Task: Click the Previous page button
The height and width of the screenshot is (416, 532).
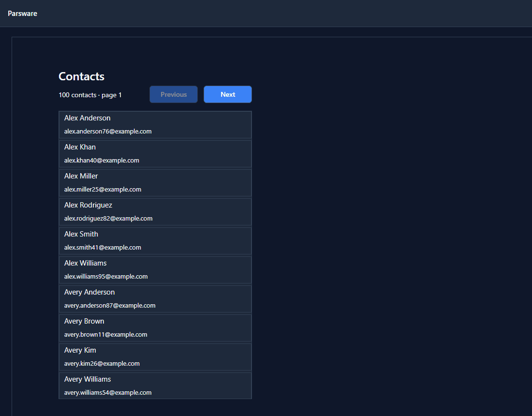Action: [x=173, y=94]
